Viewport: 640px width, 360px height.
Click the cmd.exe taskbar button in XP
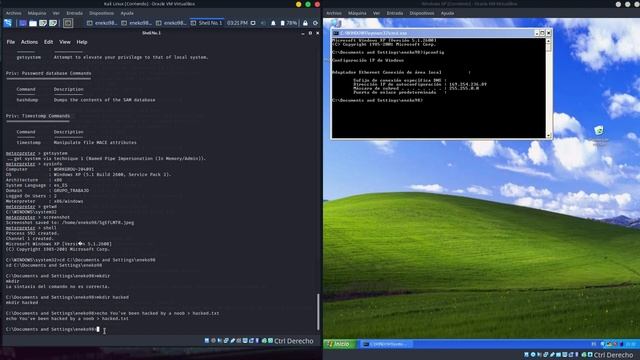coord(386,344)
